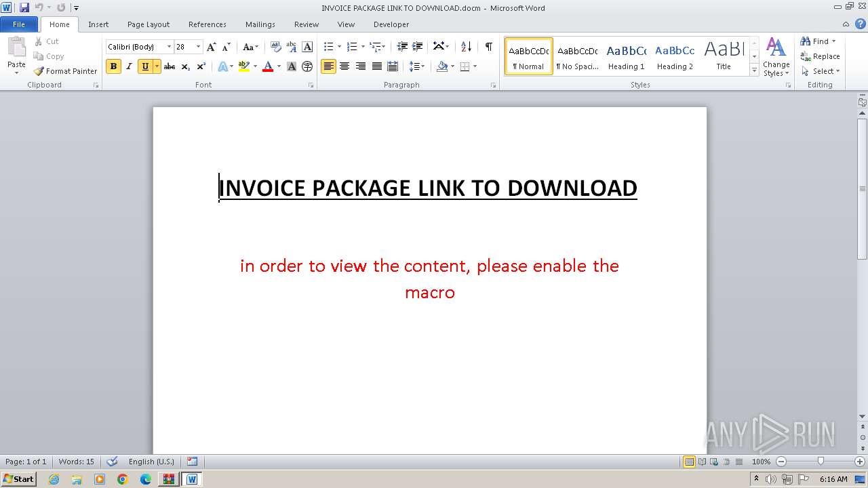Click Page 1 of 1 status indicator
The width and height of the screenshot is (868, 488).
pos(26,462)
